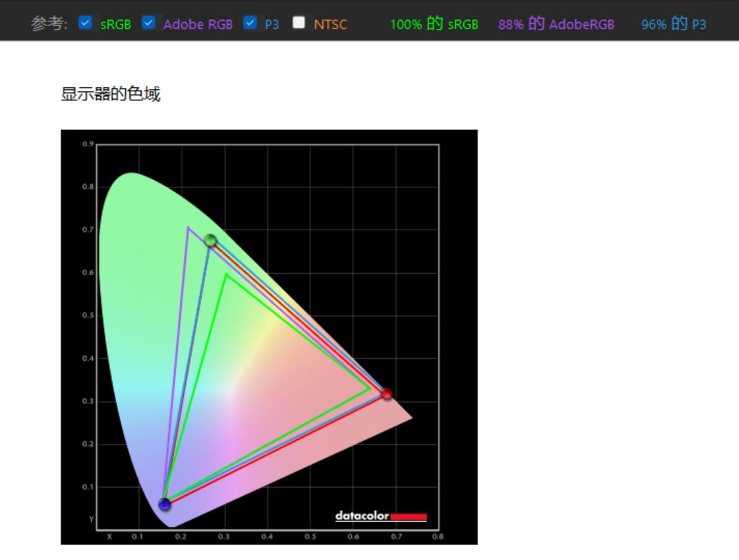Screen dimensions: 739x560
Task: Click the green sRGB label text
Action: pyautogui.click(x=115, y=24)
